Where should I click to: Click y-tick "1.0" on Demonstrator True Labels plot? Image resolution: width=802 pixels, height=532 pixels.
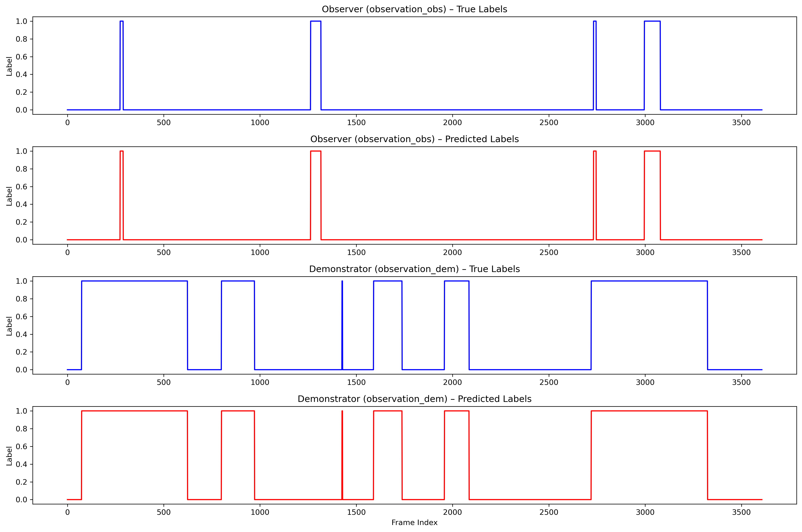click(x=21, y=281)
